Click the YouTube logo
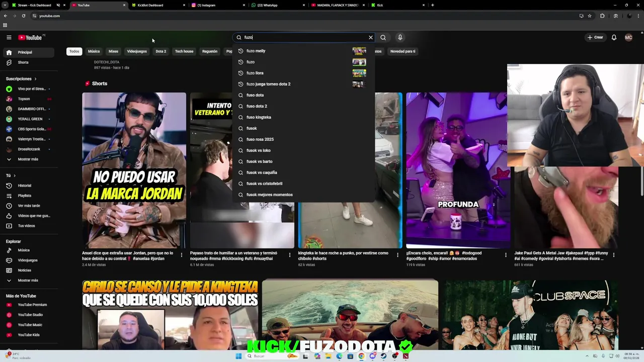This screenshot has height=362, width=644. pyautogui.click(x=31, y=37)
